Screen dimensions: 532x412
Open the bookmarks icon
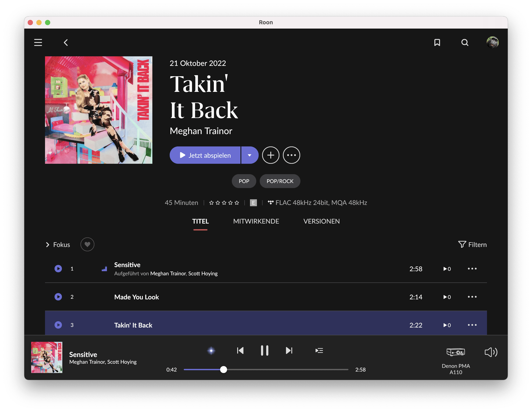pos(437,42)
